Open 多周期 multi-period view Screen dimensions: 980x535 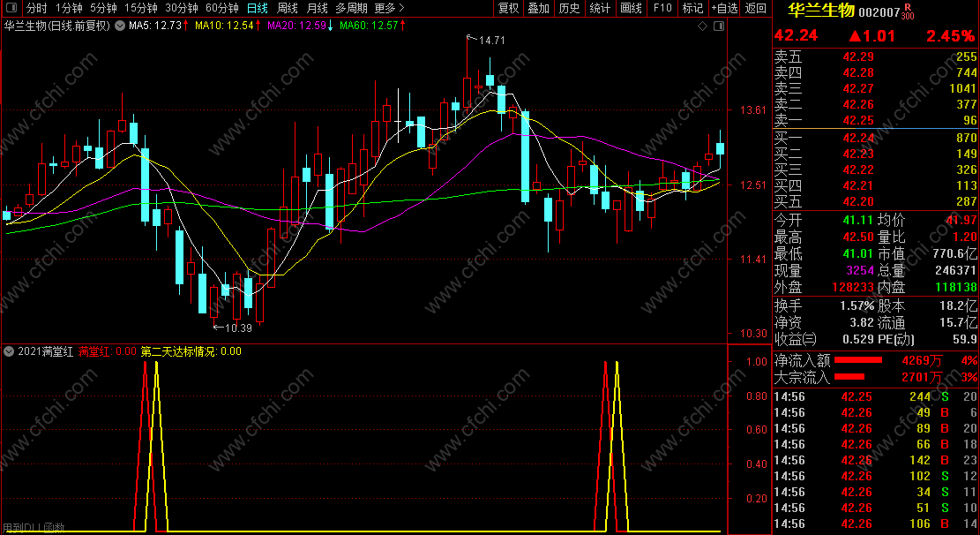click(x=351, y=8)
